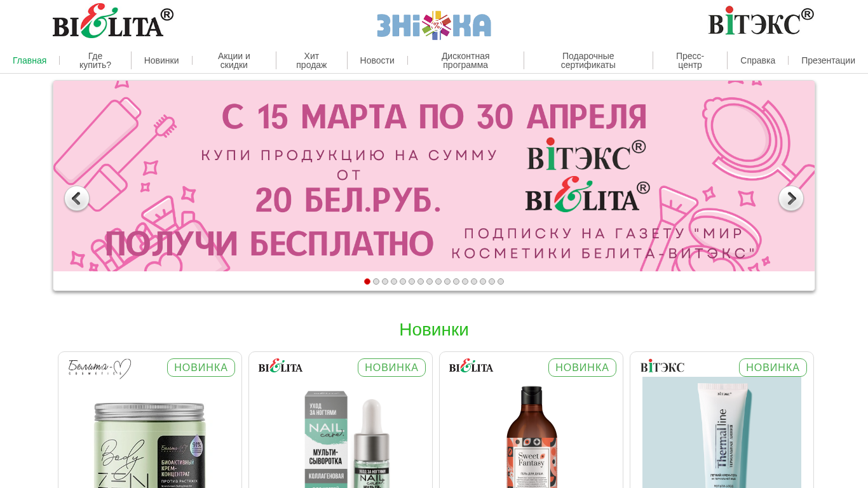Click the pink promo banner slide
Screen dimensions: 868x488
[434, 176]
